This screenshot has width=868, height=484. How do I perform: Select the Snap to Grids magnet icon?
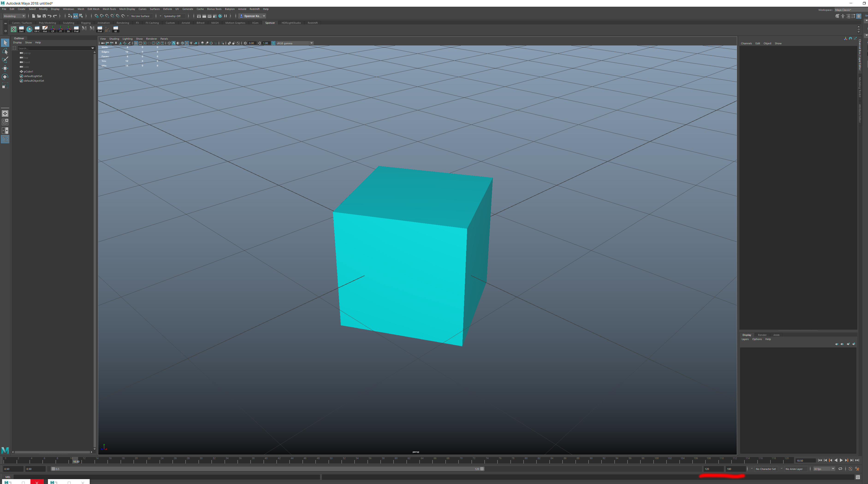96,16
